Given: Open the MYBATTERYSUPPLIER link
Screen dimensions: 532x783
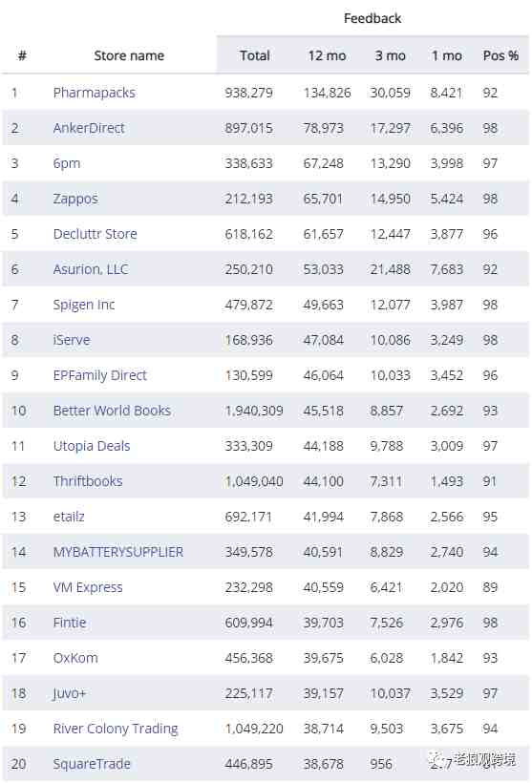Looking at the screenshot, I should (117, 552).
